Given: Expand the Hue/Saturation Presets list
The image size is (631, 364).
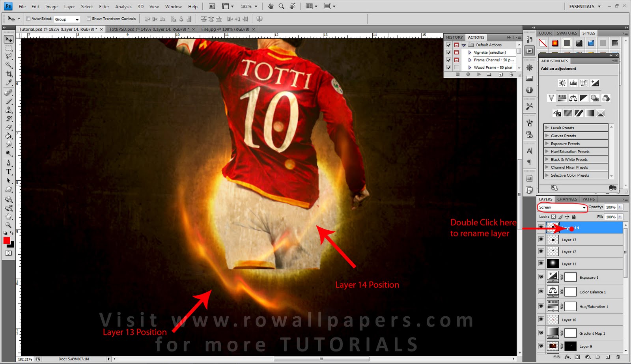Looking at the screenshot, I should (x=547, y=151).
